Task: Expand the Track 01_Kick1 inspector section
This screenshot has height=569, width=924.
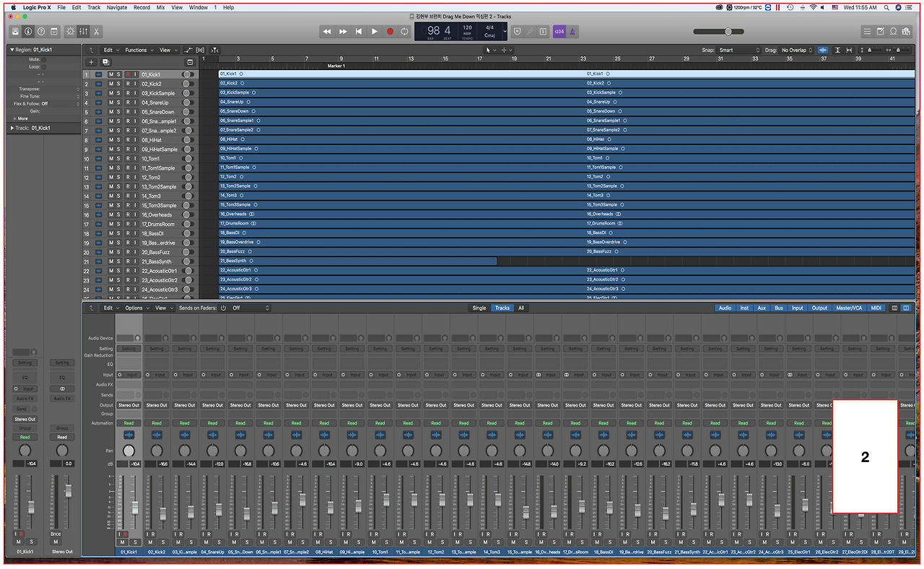Action: tap(12, 128)
